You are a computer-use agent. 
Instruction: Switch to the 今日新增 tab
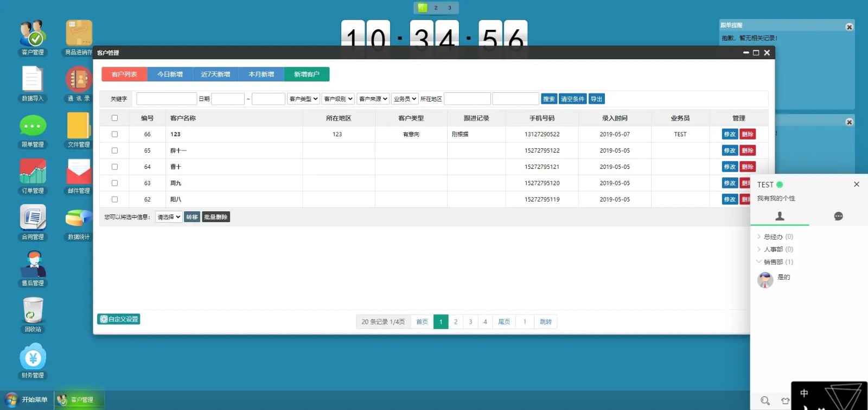(x=170, y=74)
